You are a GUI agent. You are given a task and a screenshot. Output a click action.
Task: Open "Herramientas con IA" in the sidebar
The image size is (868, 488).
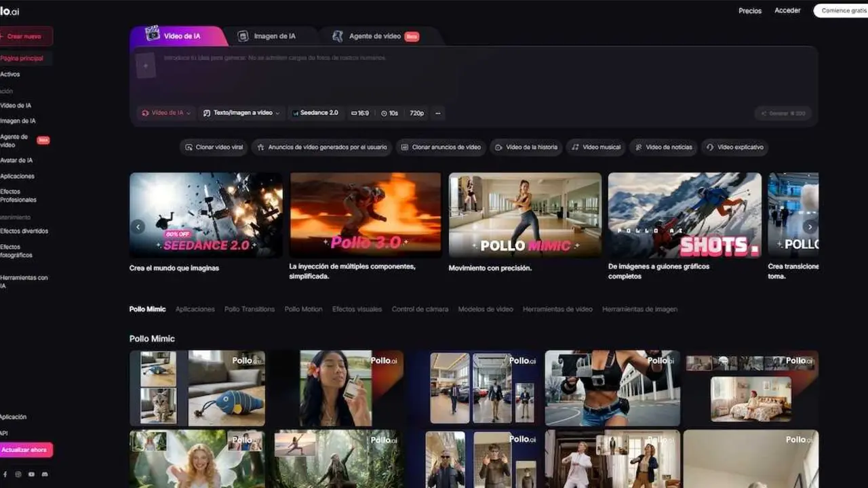point(20,281)
